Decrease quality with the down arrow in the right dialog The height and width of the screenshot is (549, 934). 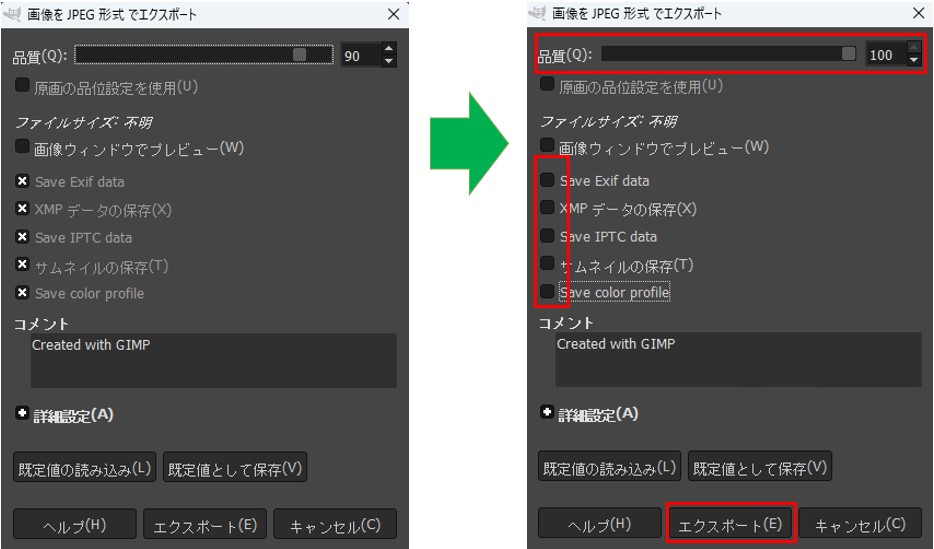(914, 60)
